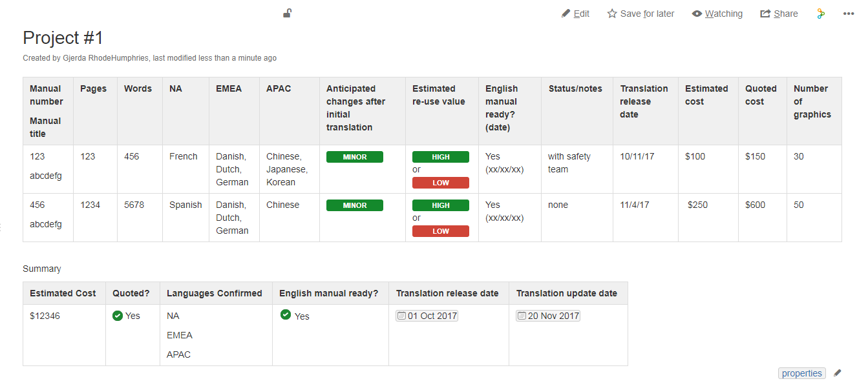The height and width of the screenshot is (390, 868).
Task: Open the Share page button
Action: tap(779, 14)
